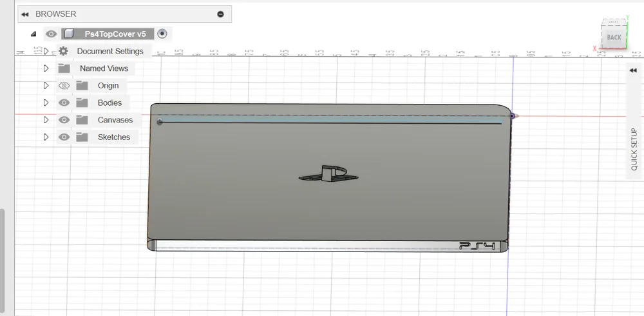Click the Ps4TopCover v5 component cube icon
The width and height of the screenshot is (644, 316).
point(69,34)
